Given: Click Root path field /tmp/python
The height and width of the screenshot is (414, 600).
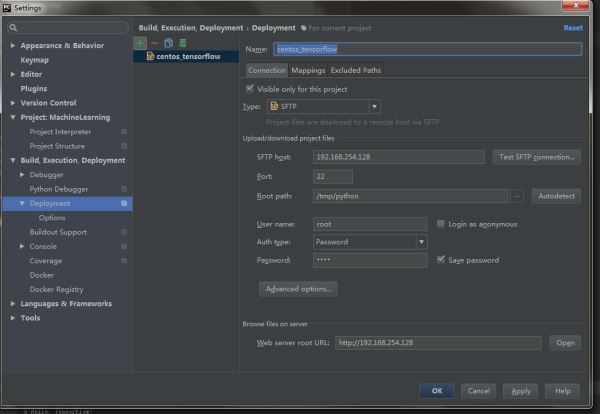Looking at the screenshot, I should pyautogui.click(x=410, y=196).
